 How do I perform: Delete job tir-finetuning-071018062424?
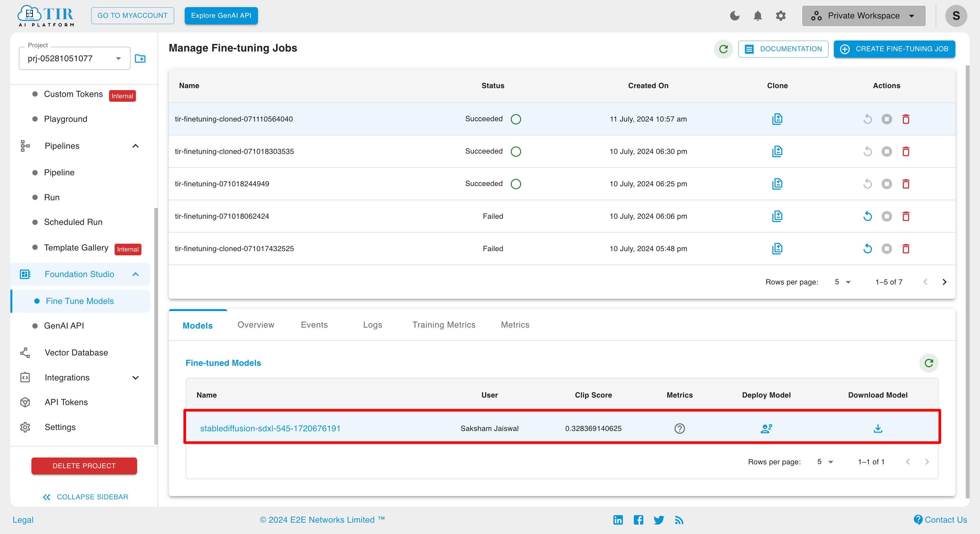[x=906, y=216]
